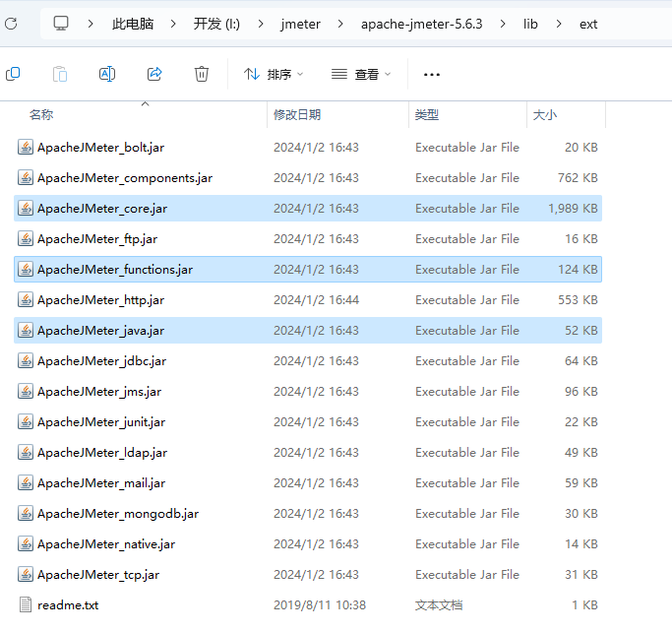Click the jar icon of ApacheJMeter_bolt.jar
The image size is (672, 632).
click(x=26, y=148)
